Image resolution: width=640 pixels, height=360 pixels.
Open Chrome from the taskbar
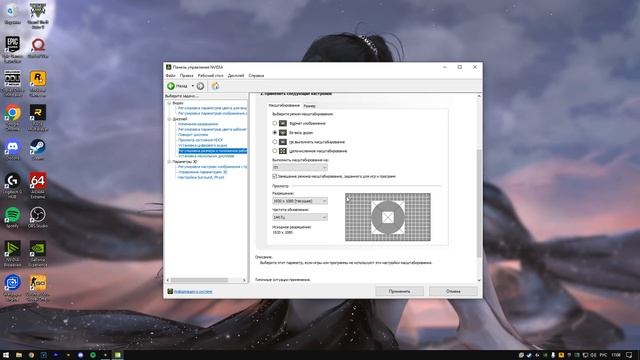31,355
